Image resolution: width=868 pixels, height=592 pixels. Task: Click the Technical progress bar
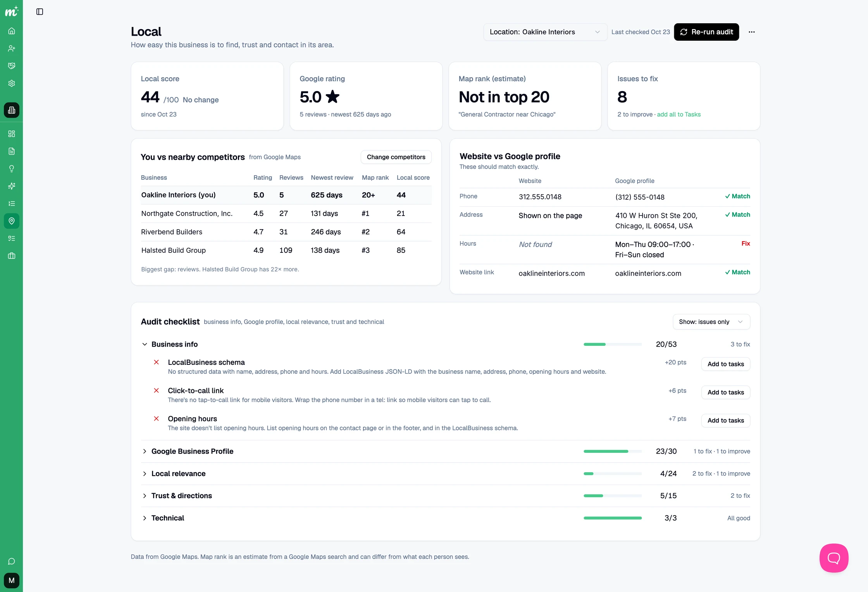(x=613, y=518)
